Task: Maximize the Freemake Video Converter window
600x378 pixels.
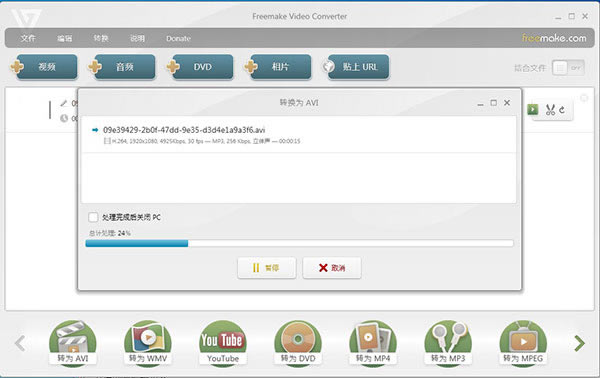Action: tap(572, 16)
